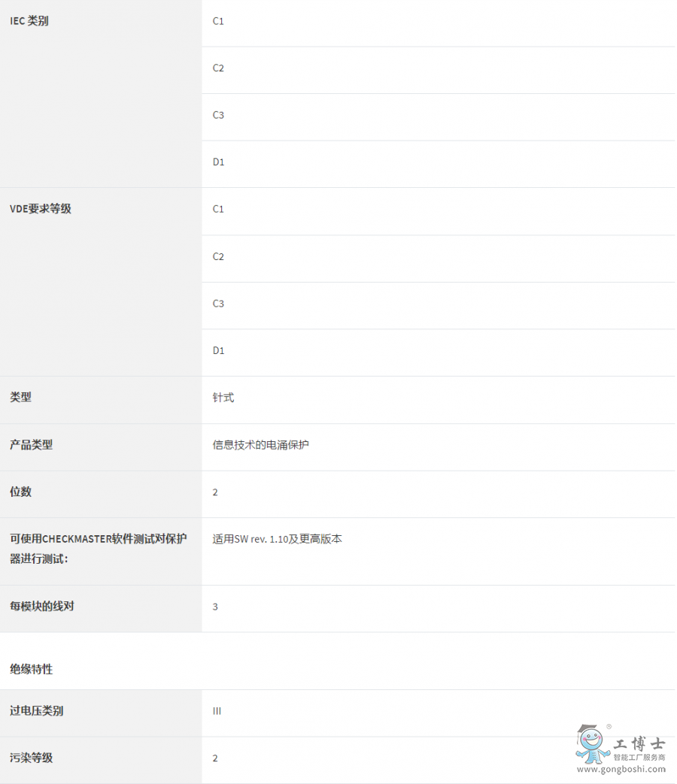Click C3 value under VDE要求等级
This screenshot has height=784, width=677.
pos(218,304)
